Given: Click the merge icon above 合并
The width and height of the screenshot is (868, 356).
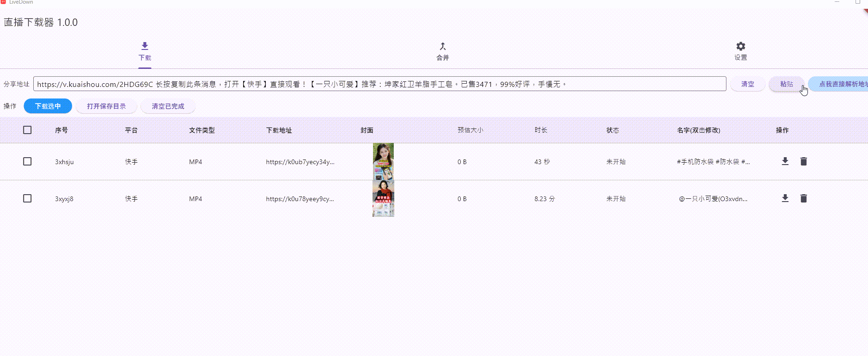Looking at the screenshot, I should pyautogui.click(x=442, y=46).
